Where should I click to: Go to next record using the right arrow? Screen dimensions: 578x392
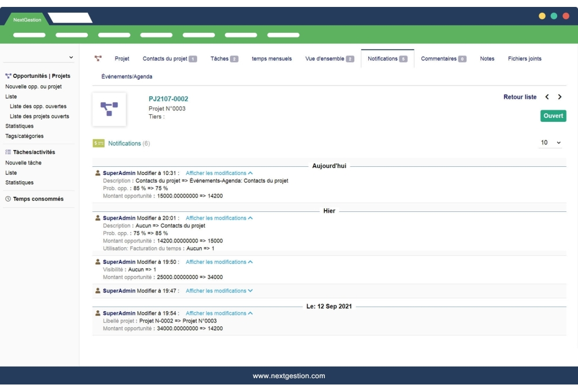pos(560,97)
